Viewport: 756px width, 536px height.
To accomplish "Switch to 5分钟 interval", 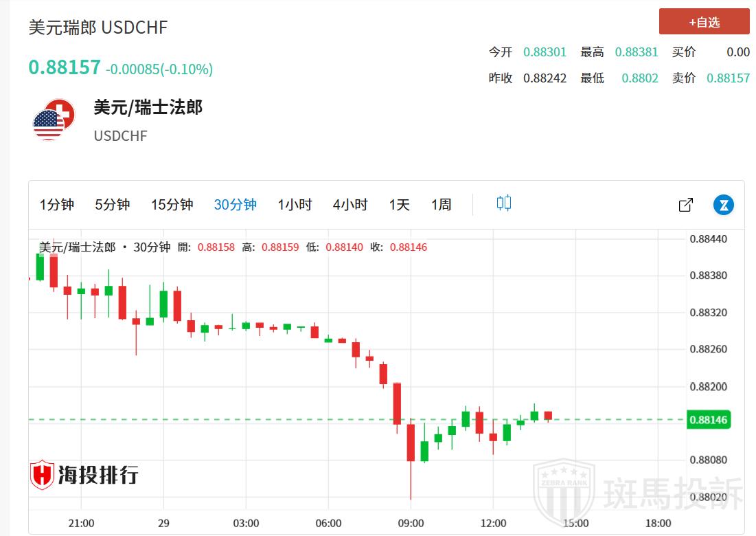I will pos(113,205).
